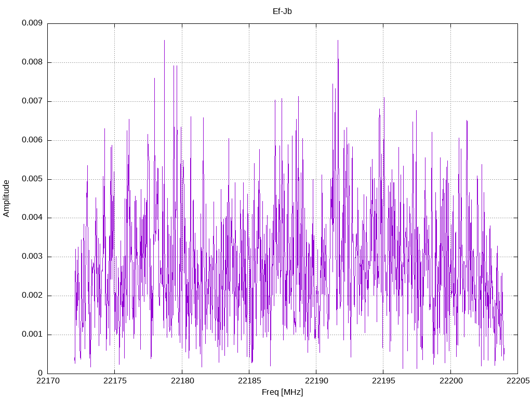Click the 22170 x-axis tick label
This screenshot has width=532, height=399.
click(48, 381)
